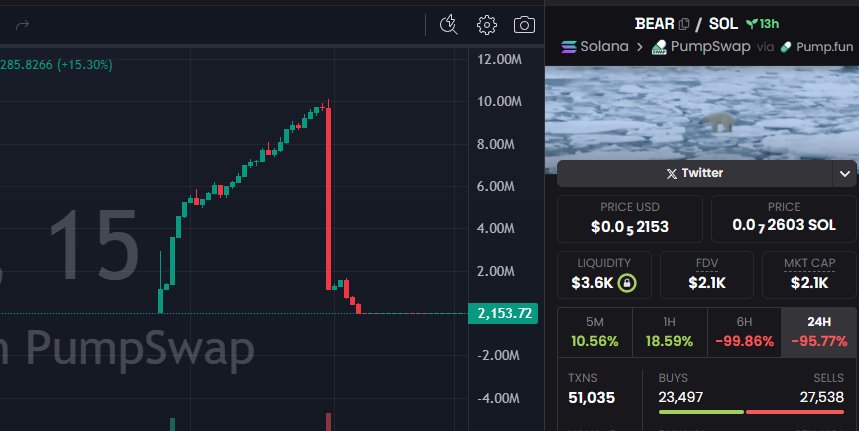Click the green liquidity lock icon
859x431 pixels.
[x=627, y=283]
